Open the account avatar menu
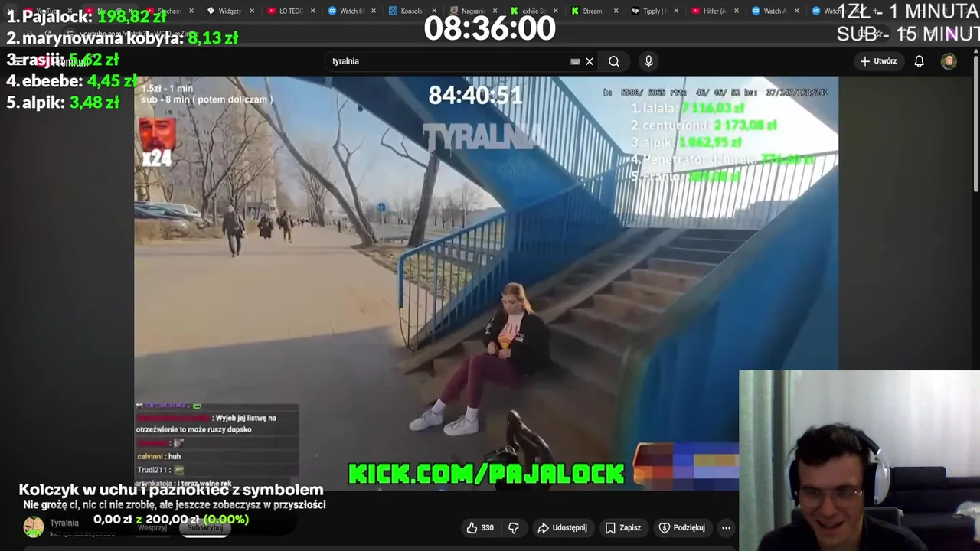Viewport: 980px width, 551px height. tap(949, 61)
